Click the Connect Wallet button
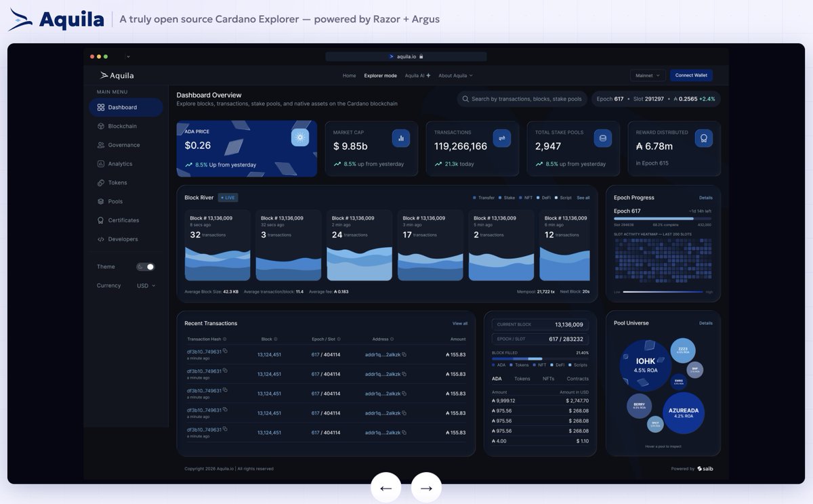The height and width of the screenshot is (504, 813). tap(692, 75)
